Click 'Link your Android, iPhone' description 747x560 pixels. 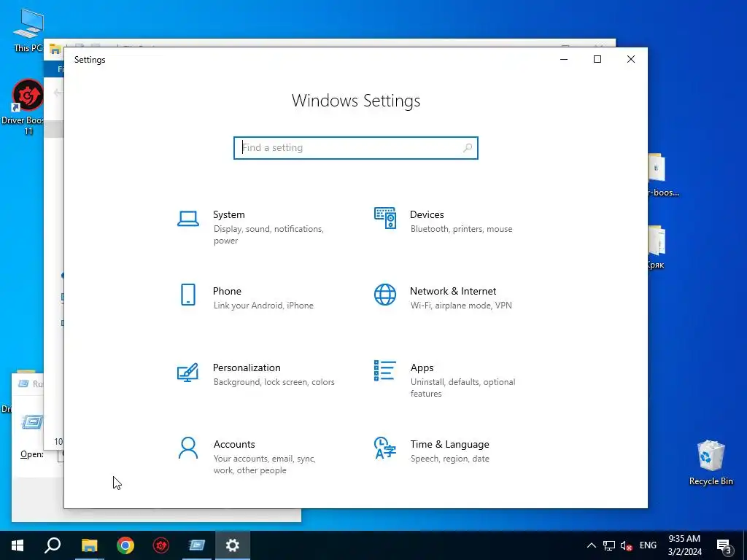(263, 306)
